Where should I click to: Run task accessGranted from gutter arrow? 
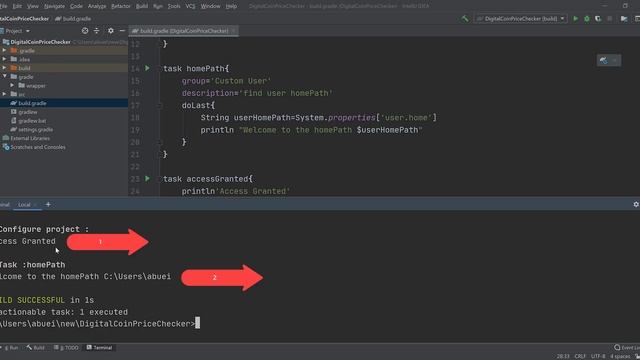tap(147, 178)
